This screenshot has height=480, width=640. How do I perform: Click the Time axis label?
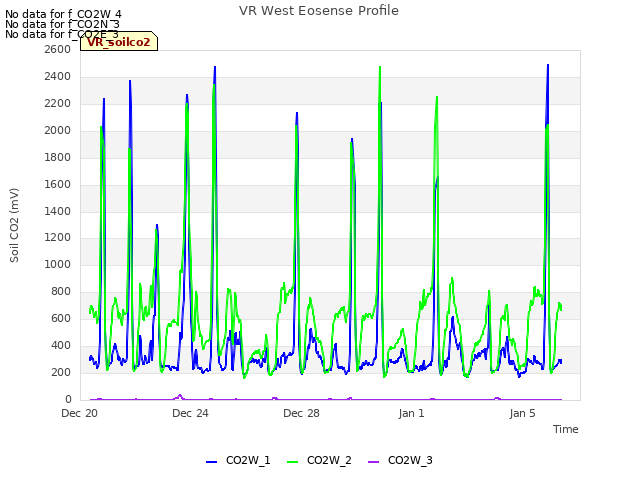pos(566,429)
